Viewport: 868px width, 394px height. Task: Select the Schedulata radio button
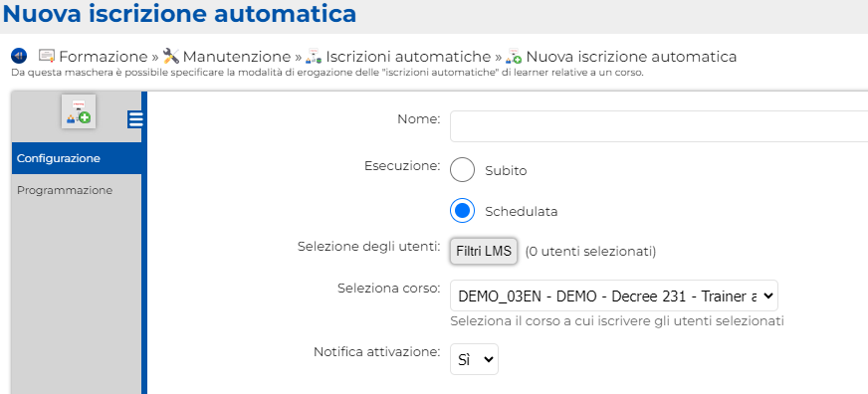462,211
